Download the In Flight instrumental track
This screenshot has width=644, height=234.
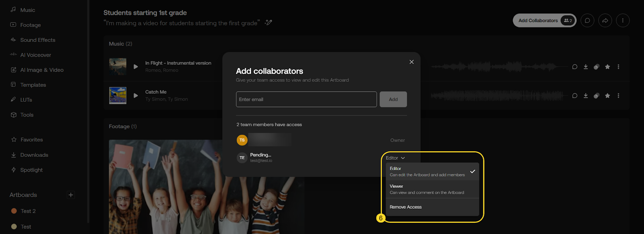click(586, 67)
